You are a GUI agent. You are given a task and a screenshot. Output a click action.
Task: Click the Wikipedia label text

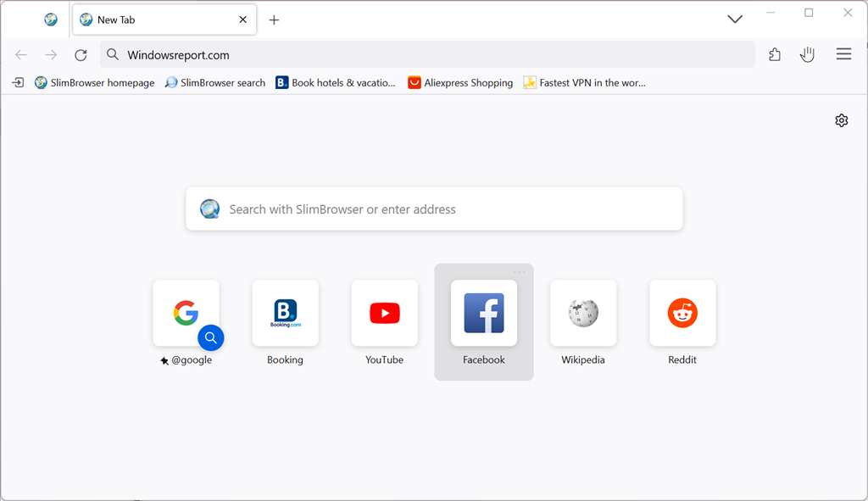(x=583, y=359)
